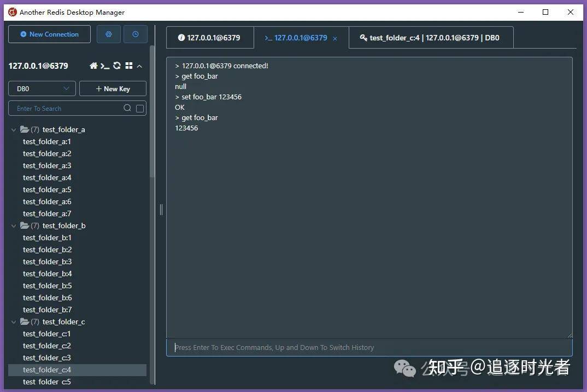The height and width of the screenshot is (392, 587).
Task: Maximize the application window
Action: (x=545, y=12)
